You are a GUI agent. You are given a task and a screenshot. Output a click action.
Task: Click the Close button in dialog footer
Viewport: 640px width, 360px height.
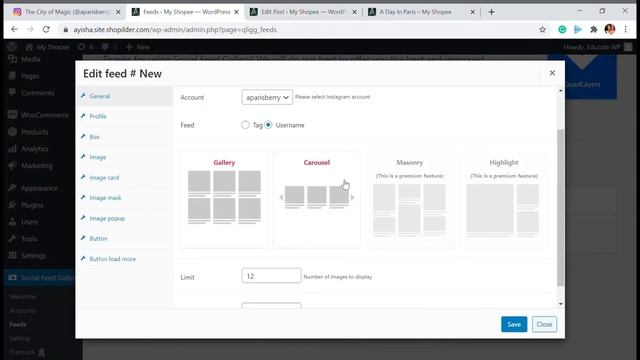544,324
